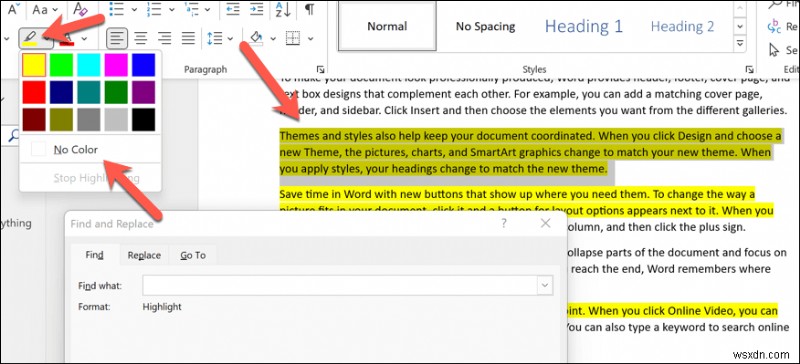Click the Borders grid icon
This screenshot has height=364, width=800.
292,38
